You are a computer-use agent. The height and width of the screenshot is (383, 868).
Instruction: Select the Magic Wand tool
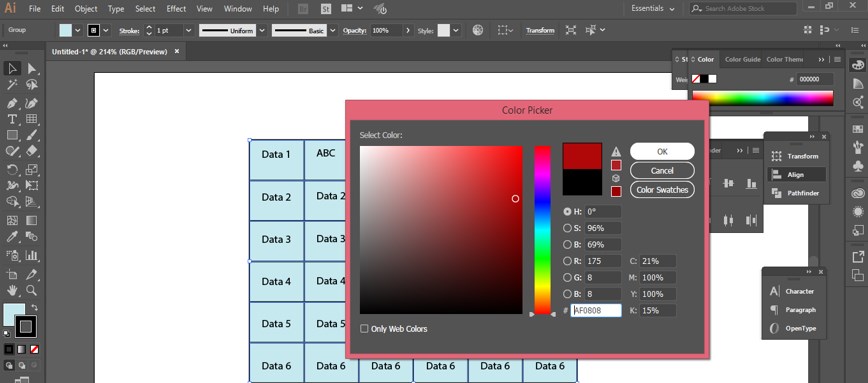[12, 85]
